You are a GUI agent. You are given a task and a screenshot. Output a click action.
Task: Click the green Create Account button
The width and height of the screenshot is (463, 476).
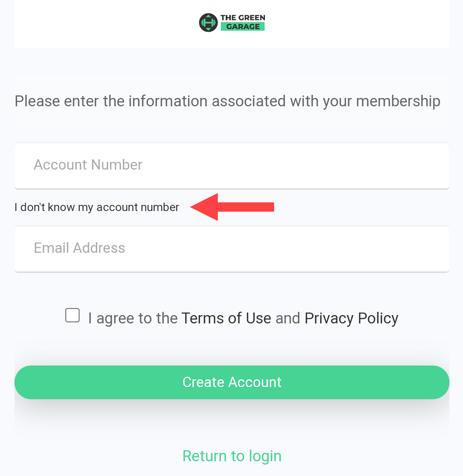(x=232, y=382)
